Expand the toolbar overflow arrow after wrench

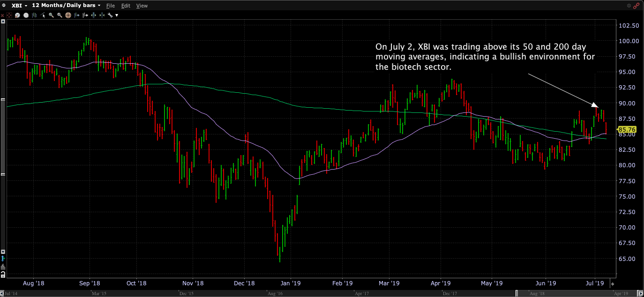click(117, 15)
